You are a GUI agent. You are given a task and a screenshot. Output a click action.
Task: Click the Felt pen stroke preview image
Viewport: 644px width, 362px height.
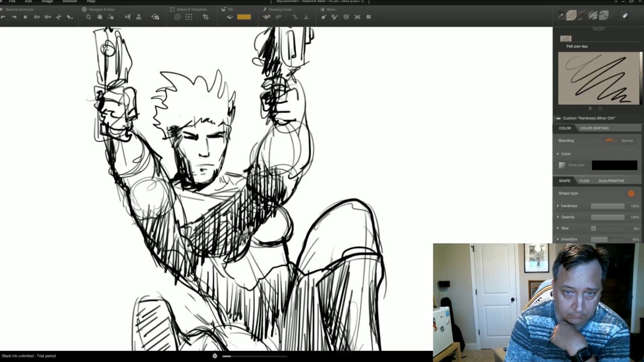coord(599,78)
